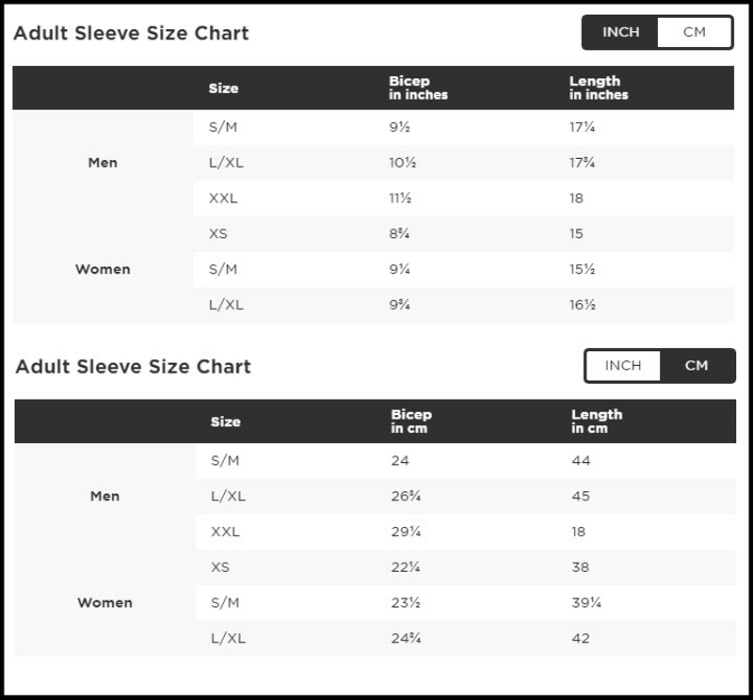Click the Size header in the inches chart
753x700 pixels.
(223, 87)
